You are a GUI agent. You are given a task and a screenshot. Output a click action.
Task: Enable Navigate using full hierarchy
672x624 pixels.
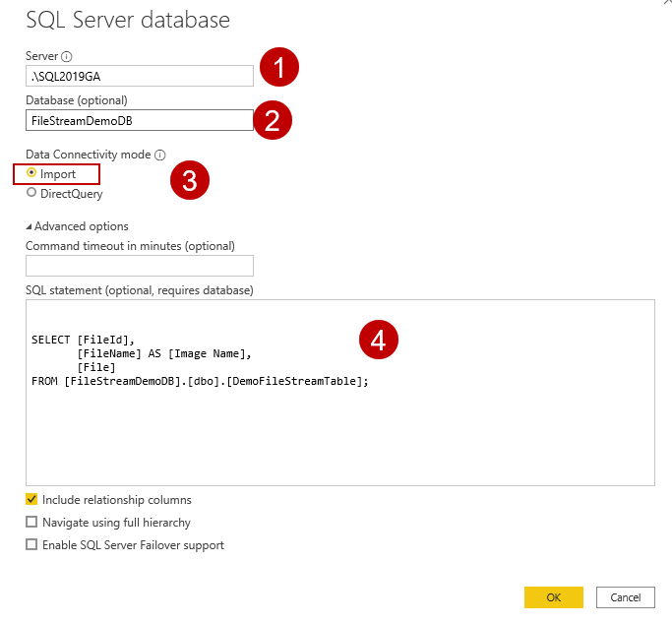click(32, 523)
